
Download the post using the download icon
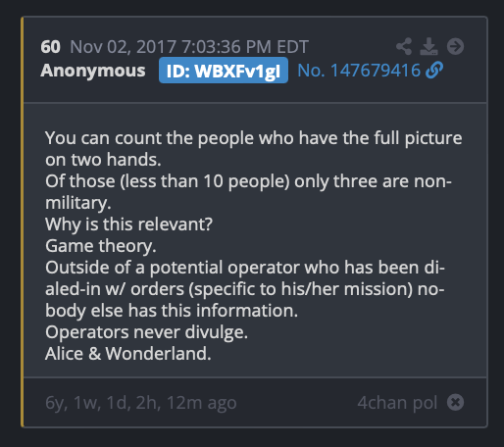pos(428,46)
